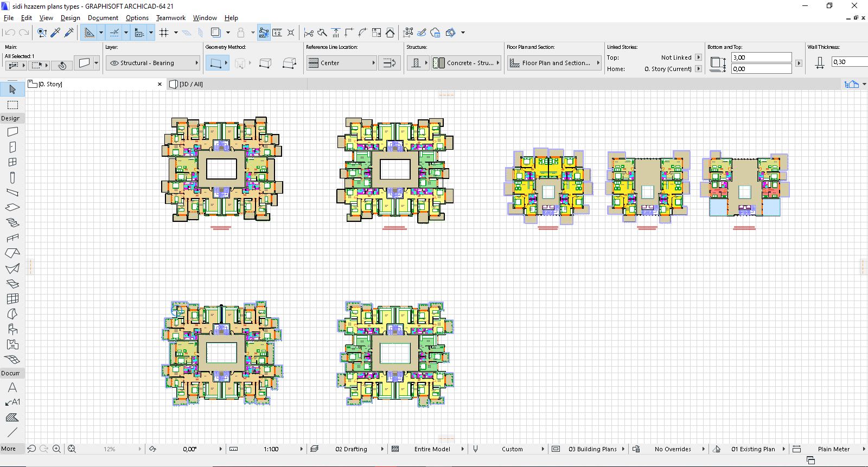The width and height of the screenshot is (868, 467).
Task: Click the Split scissors icon
Action: (309, 33)
